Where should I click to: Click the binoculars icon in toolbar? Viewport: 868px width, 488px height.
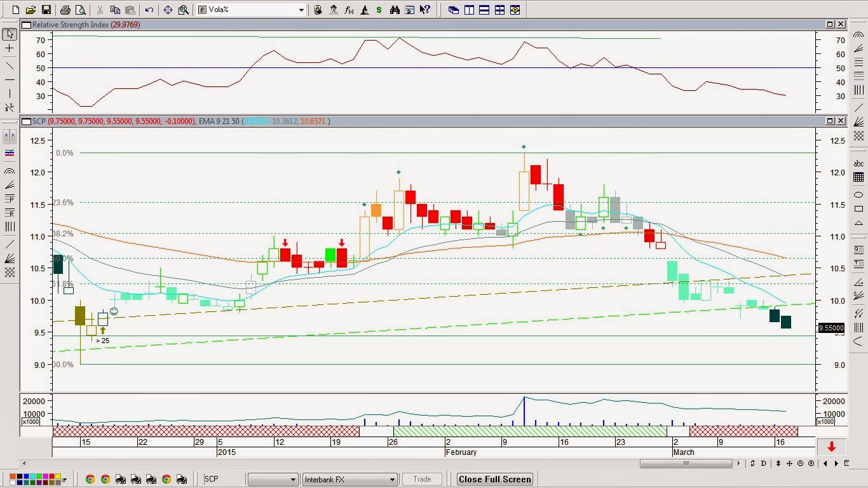(395, 10)
